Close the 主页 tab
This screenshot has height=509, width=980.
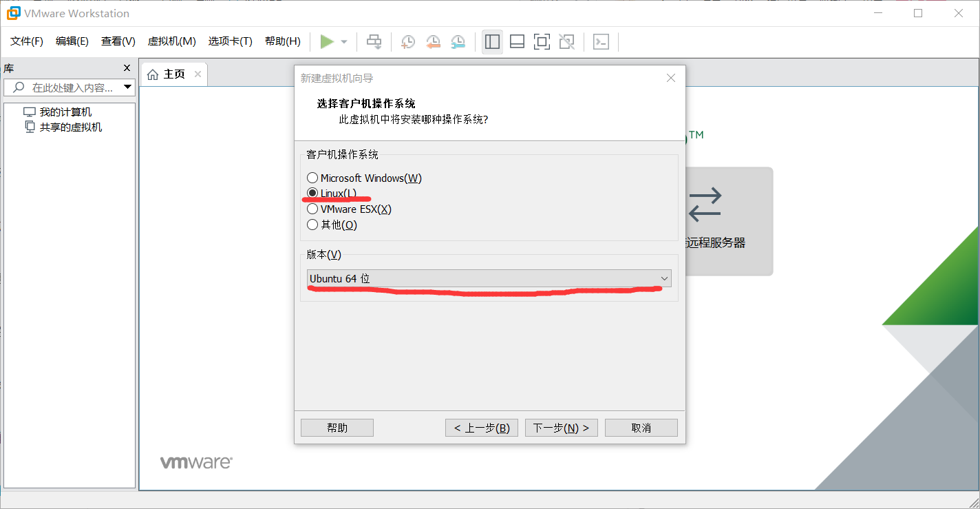pos(198,74)
